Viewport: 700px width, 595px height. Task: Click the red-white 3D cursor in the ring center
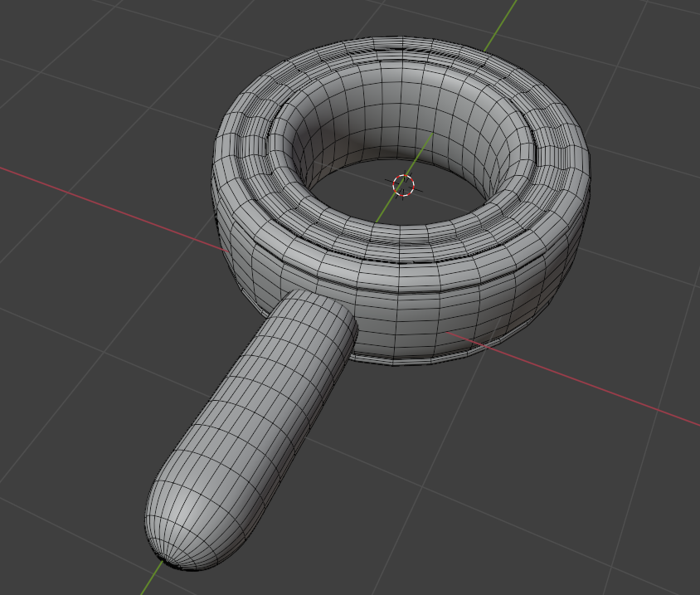point(404,185)
